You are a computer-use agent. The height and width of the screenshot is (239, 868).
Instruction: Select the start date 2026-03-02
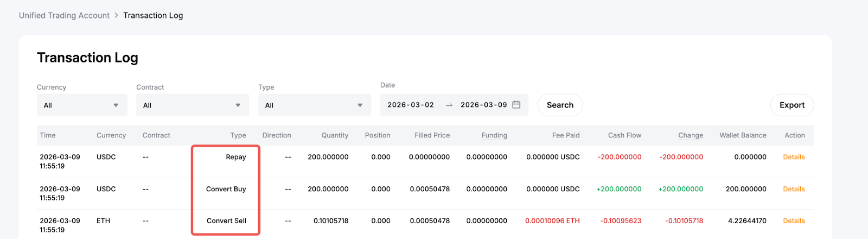pyautogui.click(x=411, y=105)
